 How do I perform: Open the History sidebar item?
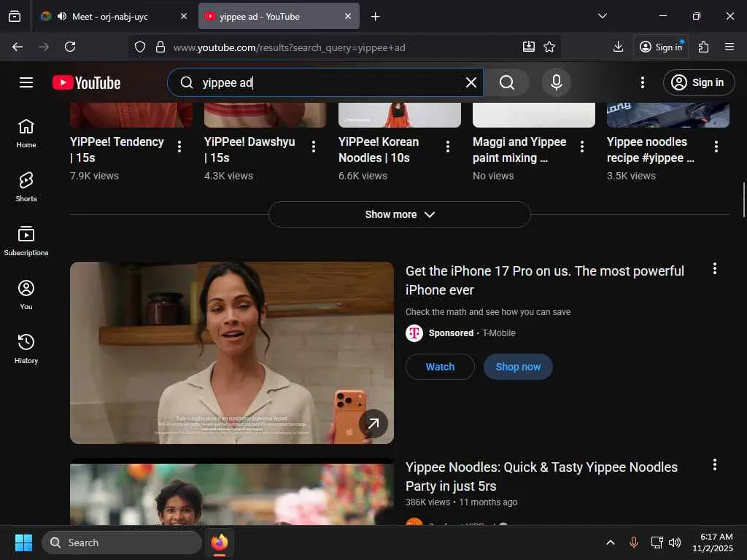tap(26, 349)
